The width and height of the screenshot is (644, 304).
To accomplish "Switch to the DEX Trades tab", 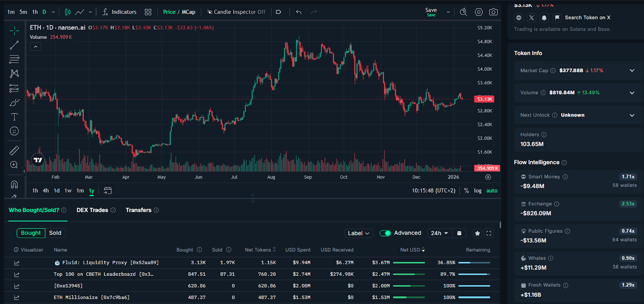I will tap(92, 210).
